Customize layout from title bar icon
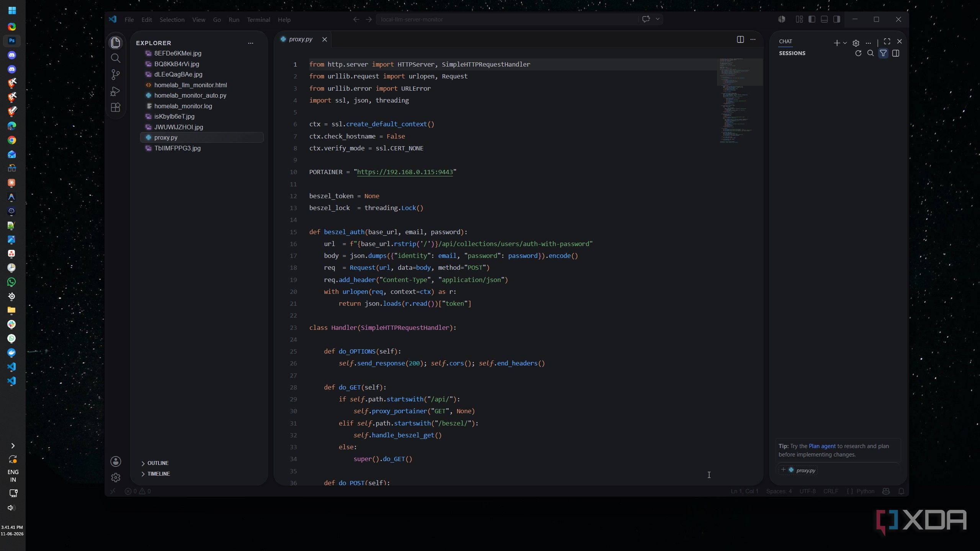This screenshot has width=980, height=551. coord(799,19)
